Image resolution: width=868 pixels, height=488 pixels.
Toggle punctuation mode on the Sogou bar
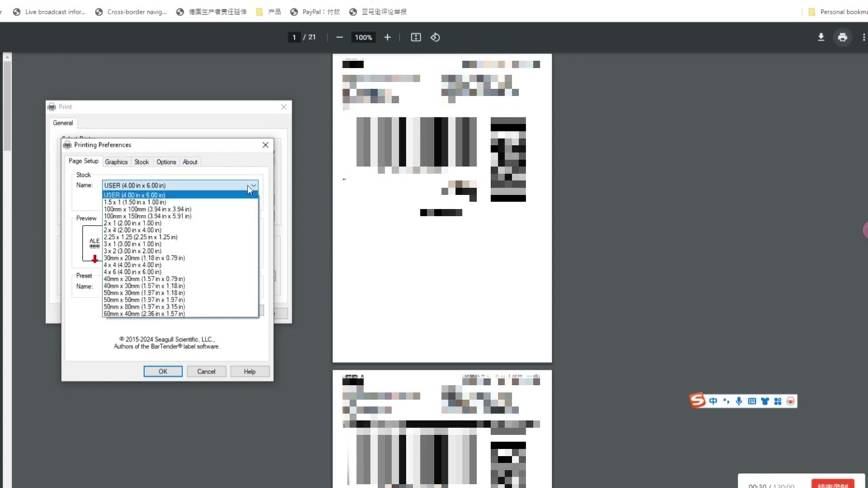[x=726, y=401]
